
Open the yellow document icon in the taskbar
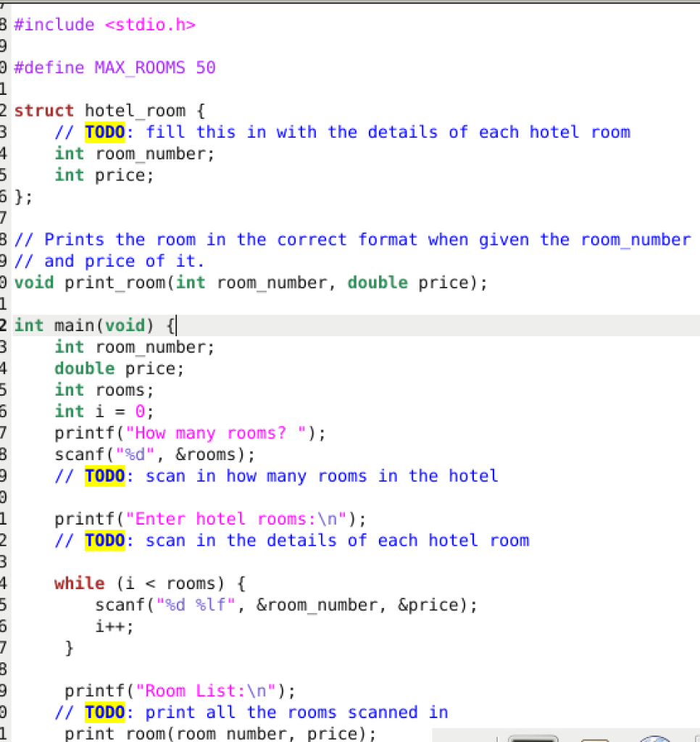pyautogui.click(x=594, y=738)
